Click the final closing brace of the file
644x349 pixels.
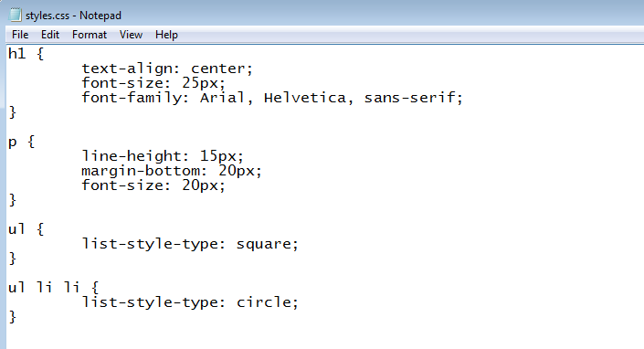tap(12, 317)
